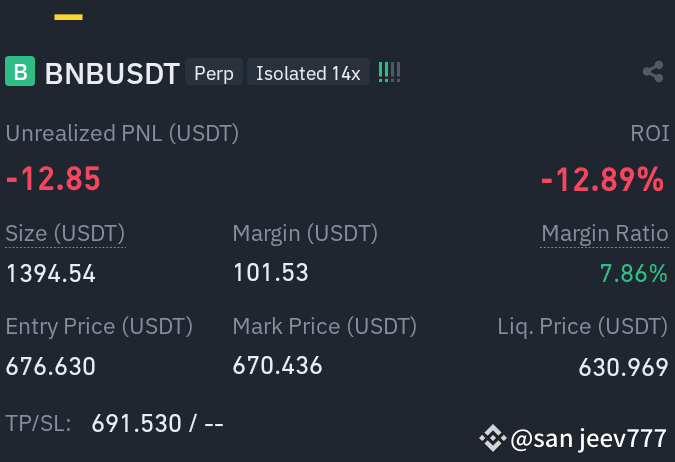675x462 pixels.
Task: Open Isolated 14x leverage settings
Action: pos(308,72)
